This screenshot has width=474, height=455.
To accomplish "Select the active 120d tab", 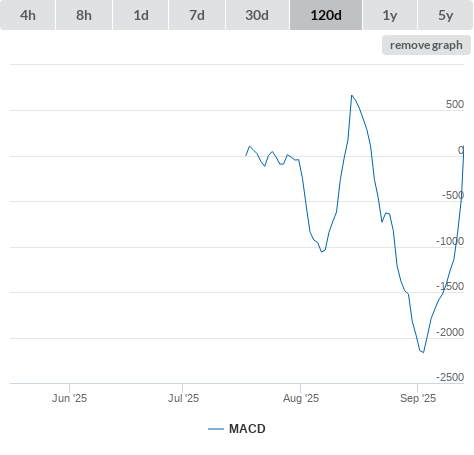I will point(326,15).
